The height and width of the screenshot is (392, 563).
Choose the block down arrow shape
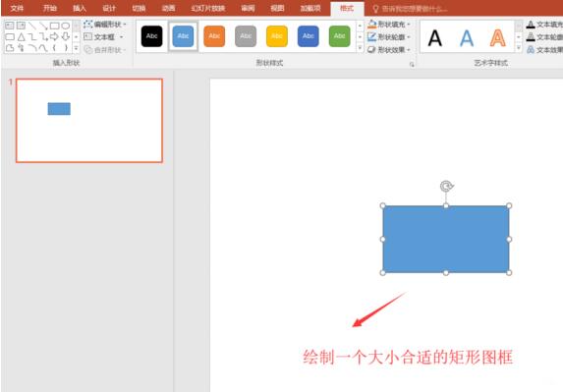point(66,36)
